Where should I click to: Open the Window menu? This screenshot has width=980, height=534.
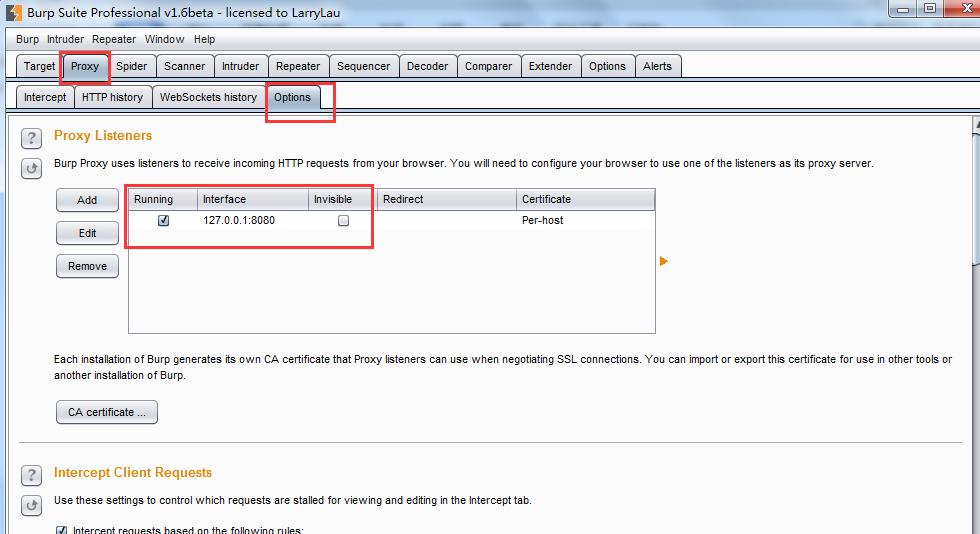(164, 39)
